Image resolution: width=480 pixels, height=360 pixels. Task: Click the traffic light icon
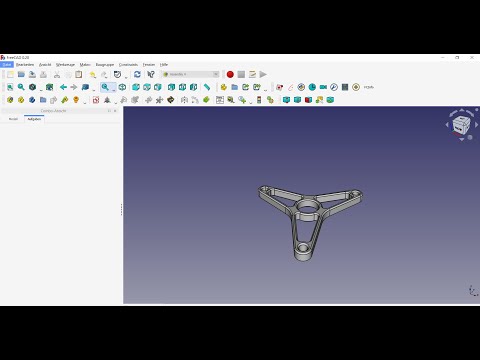(x=259, y=100)
